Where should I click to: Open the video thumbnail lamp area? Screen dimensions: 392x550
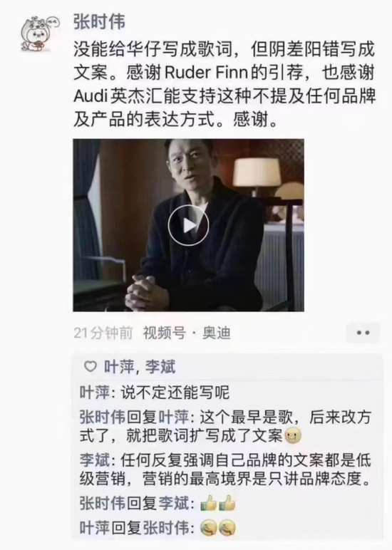coord(257,175)
